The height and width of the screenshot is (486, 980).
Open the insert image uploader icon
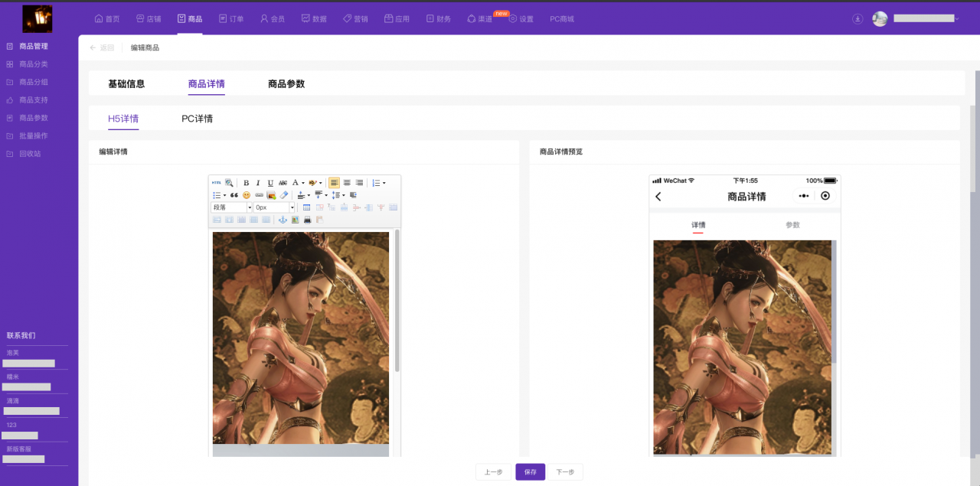tap(271, 195)
